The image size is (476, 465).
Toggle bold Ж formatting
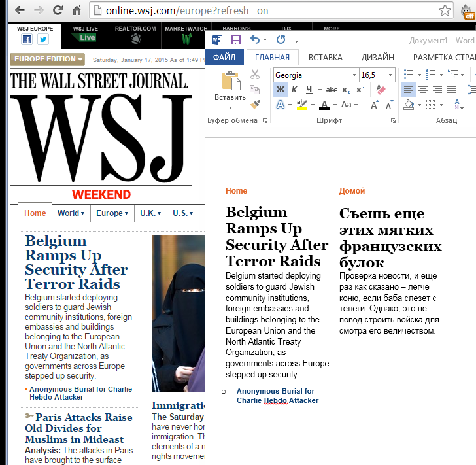[280, 90]
